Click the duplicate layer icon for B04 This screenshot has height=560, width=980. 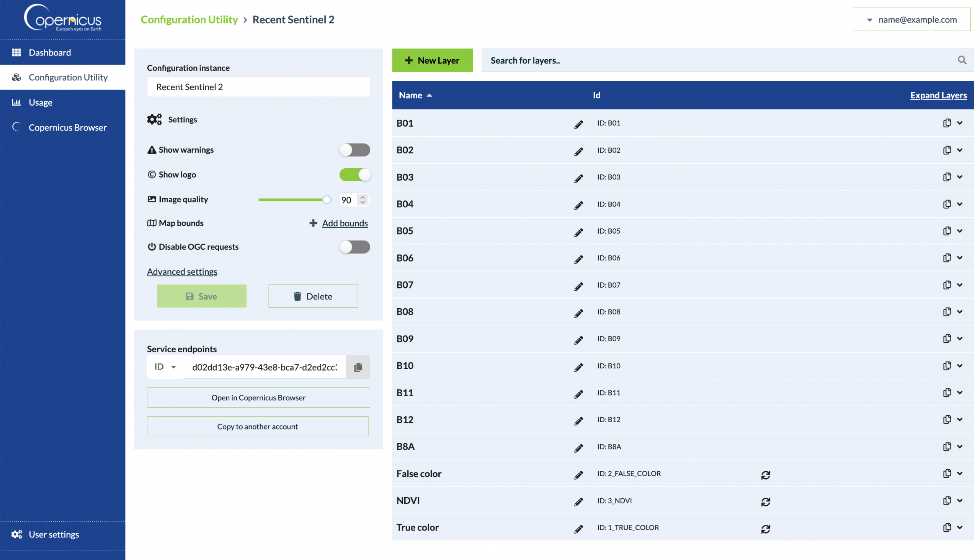[947, 204]
